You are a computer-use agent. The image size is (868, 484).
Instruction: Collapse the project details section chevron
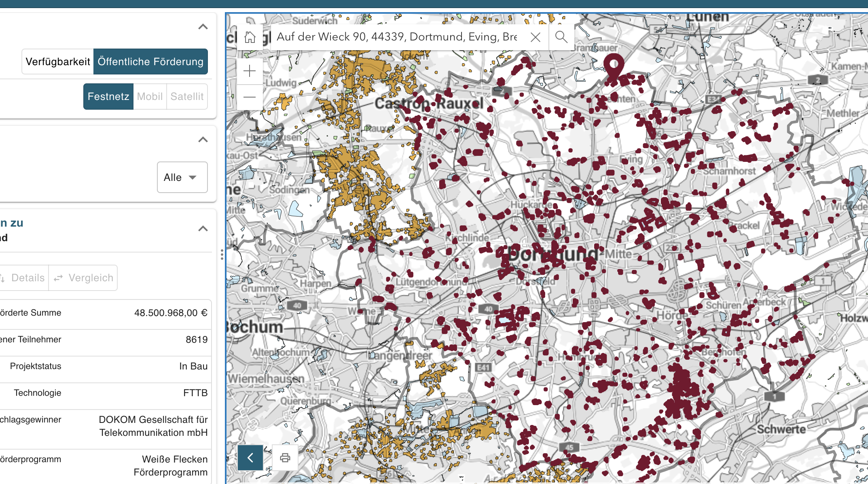pyautogui.click(x=203, y=229)
